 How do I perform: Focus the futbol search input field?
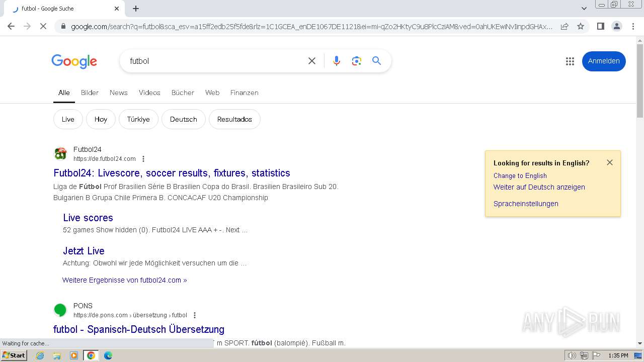pyautogui.click(x=214, y=61)
